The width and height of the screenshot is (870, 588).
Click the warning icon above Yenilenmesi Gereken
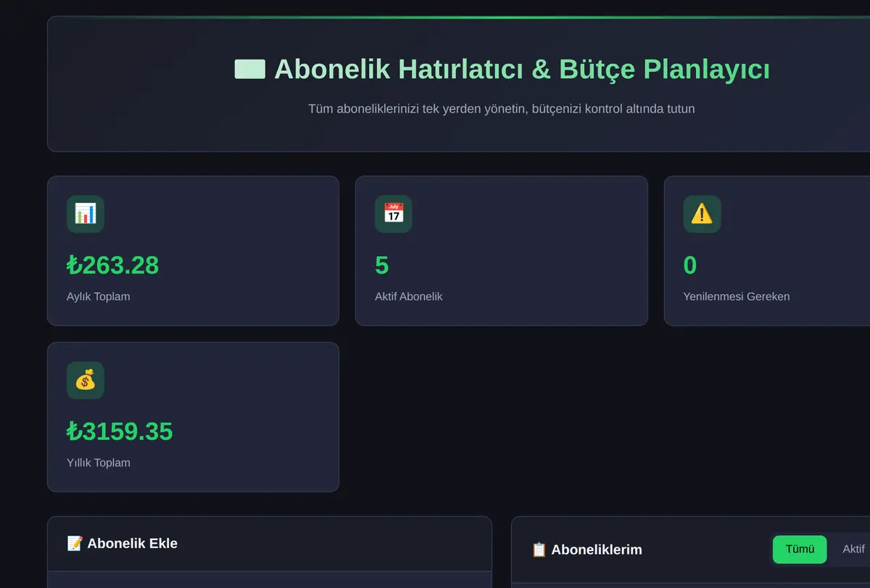(x=702, y=214)
